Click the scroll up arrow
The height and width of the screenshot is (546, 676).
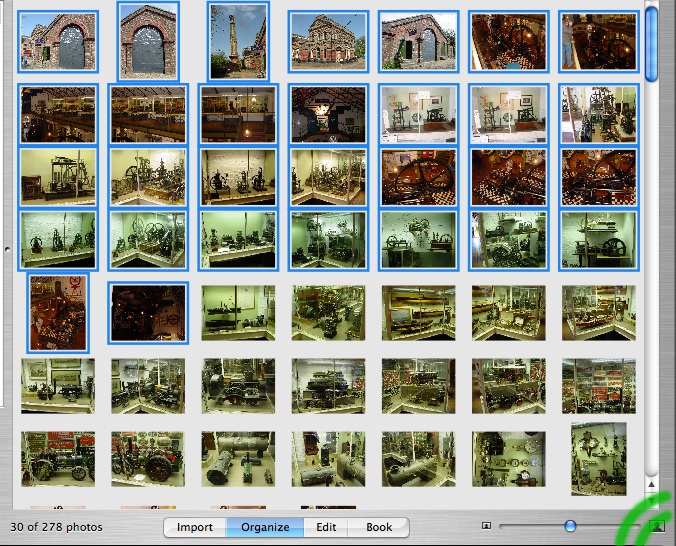pos(652,482)
